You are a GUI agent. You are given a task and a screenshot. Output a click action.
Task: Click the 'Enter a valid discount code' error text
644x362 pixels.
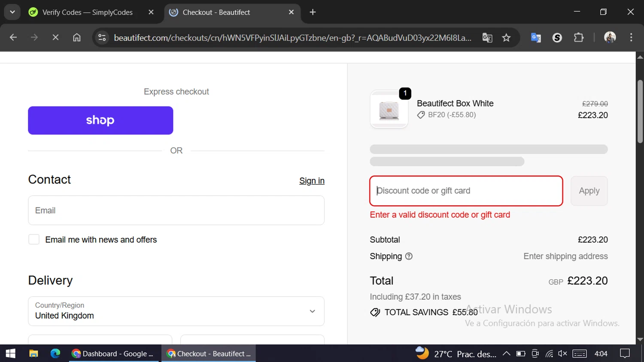(x=440, y=215)
